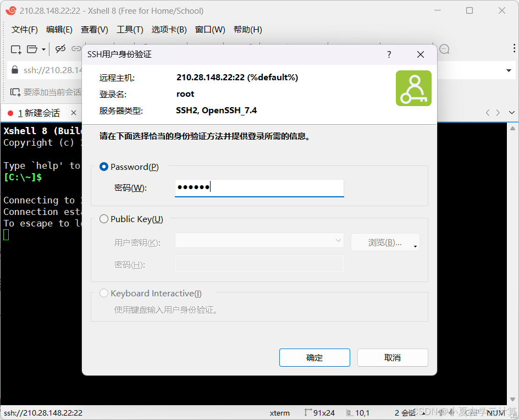Select the Password authentication radio
Viewport: 519px width, 420px height.
(x=104, y=167)
